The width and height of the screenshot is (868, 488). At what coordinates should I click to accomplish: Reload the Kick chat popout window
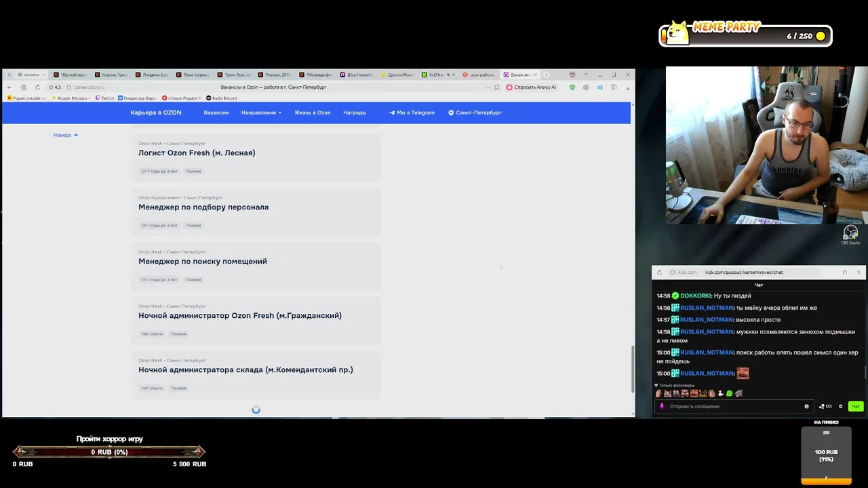659,272
